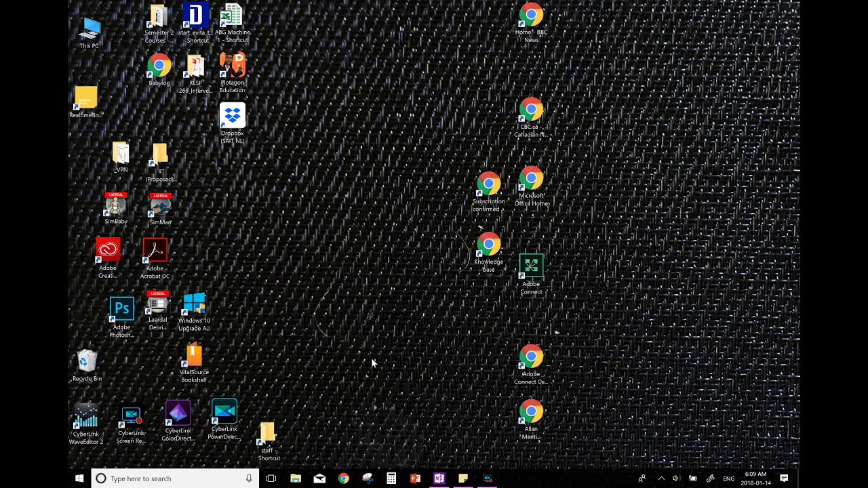The height and width of the screenshot is (488, 868).
Task: Open Action Center notifications
Action: 784,479
